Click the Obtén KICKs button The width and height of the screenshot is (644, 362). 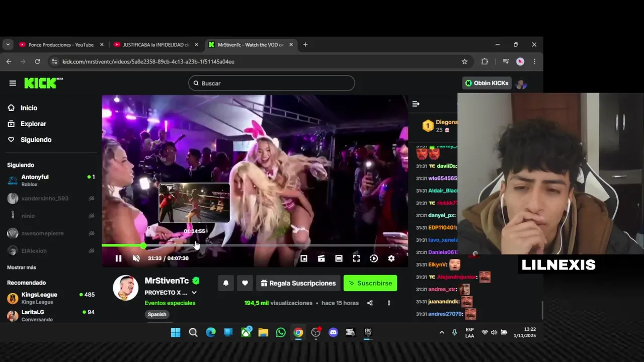tap(487, 83)
